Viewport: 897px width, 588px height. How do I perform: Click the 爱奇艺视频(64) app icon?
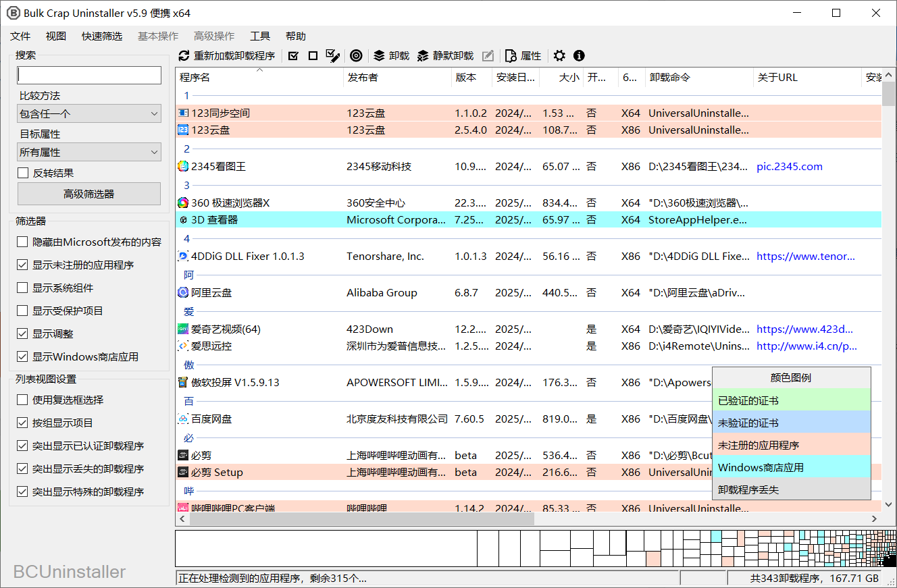pyautogui.click(x=183, y=329)
